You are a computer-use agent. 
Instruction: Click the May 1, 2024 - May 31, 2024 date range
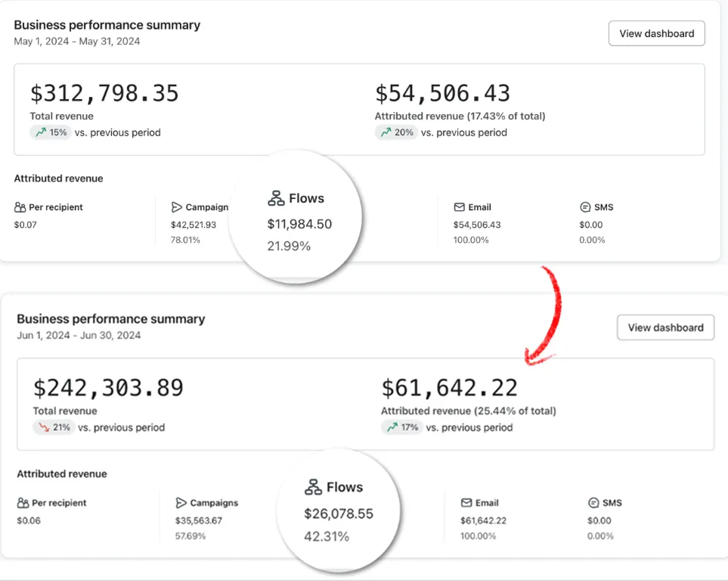tap(77, 42)
